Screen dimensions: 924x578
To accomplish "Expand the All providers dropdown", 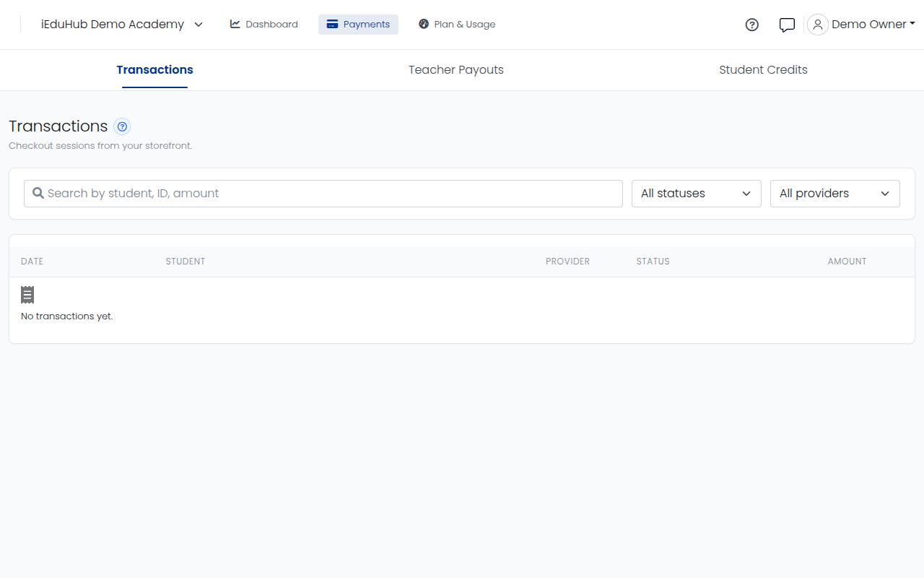I will 835,194.
